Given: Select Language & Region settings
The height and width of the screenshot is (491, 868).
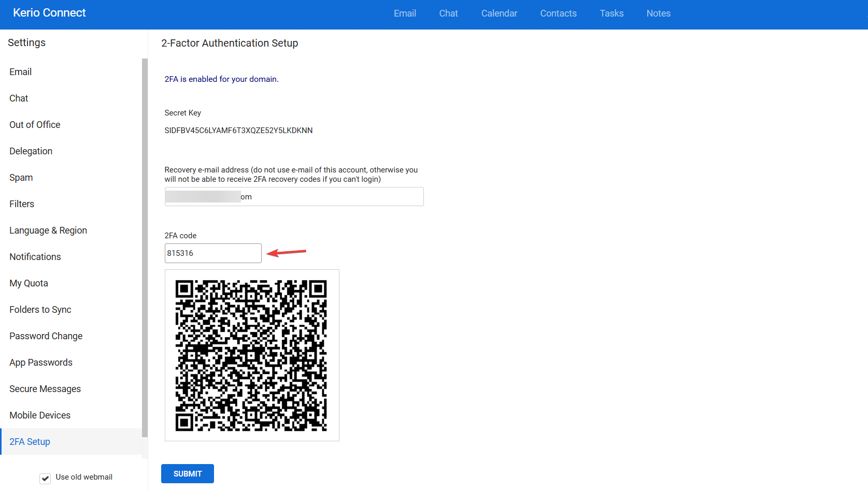Looking at the screenshot, I should click(48, 230).
